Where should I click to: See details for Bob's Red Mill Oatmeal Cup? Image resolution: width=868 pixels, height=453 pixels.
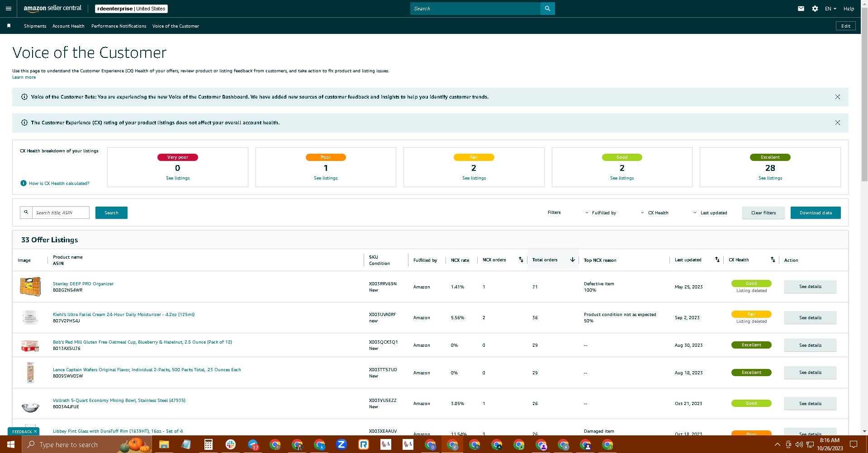[x=810, y=345]
